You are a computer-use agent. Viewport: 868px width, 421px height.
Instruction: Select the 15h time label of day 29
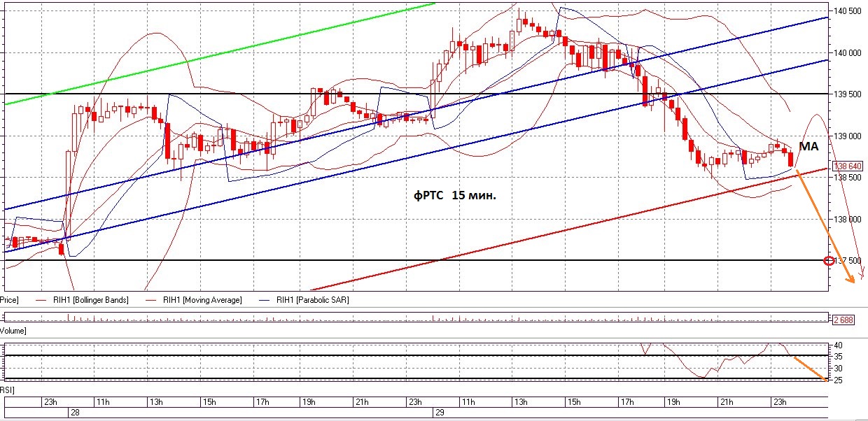[573, 402]
